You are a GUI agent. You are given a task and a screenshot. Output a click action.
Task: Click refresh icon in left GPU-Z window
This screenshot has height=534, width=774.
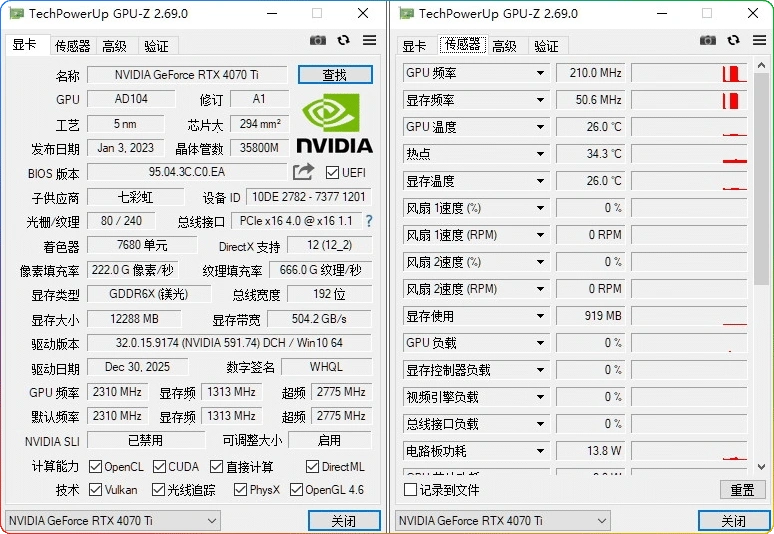pyautogui.click(x=344, y=40)
